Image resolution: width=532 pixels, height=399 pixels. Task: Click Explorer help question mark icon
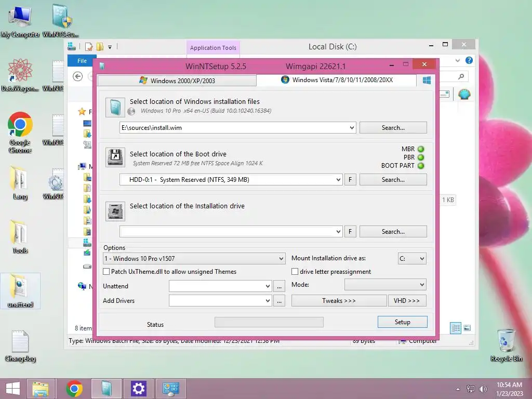469,60
